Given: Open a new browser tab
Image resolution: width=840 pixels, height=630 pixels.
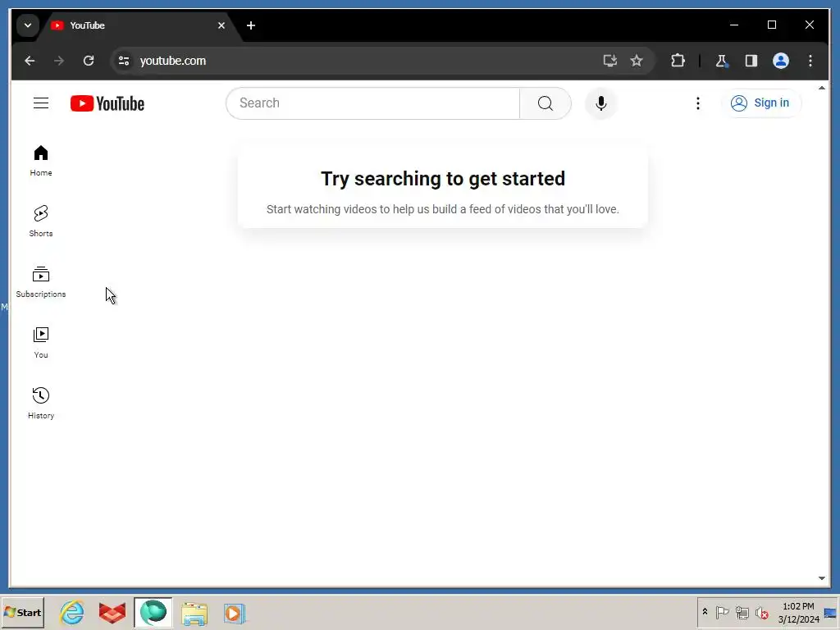Looking at the screenshot, I should click(x=251, y=25).
